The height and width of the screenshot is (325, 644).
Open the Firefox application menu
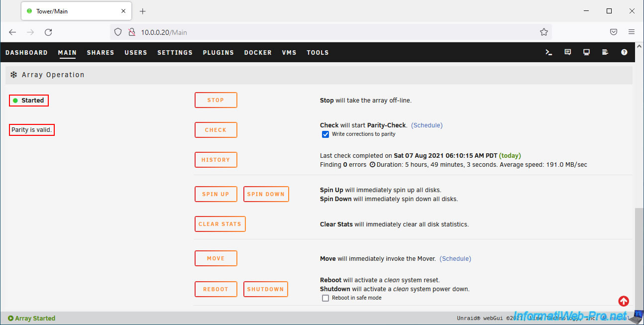click(x=632, y=32)
